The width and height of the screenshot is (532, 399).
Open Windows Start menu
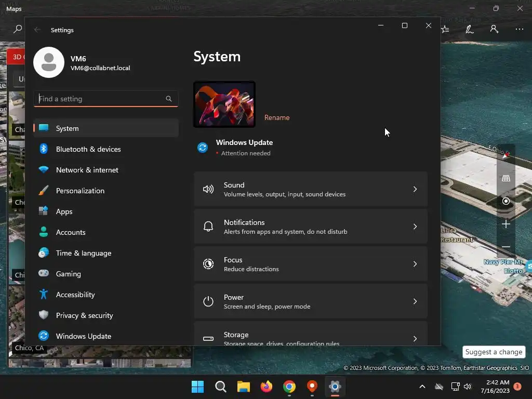click(198, 387)
